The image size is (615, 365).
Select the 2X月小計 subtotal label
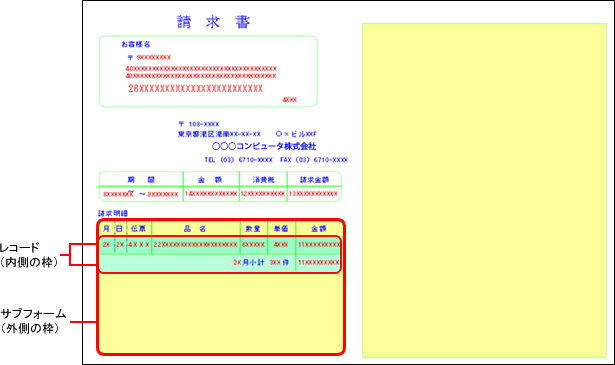pos(249,263)
